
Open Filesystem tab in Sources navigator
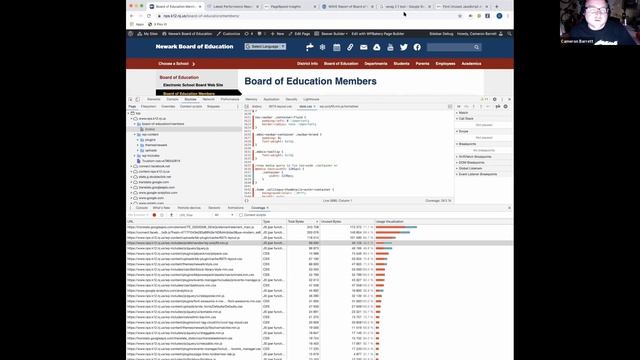pyautogui.click(x=148, y=107)
